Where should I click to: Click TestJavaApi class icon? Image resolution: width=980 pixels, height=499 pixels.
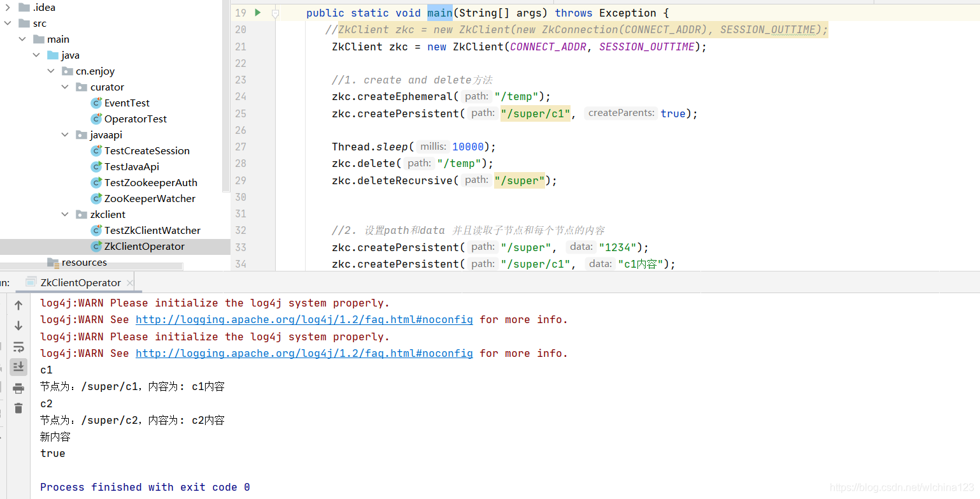(96, 166)
